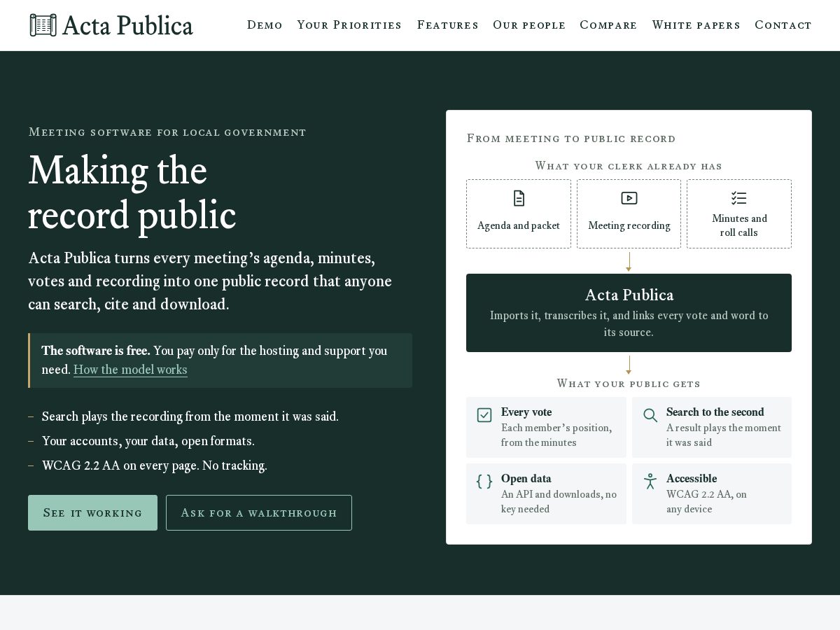The image size is (840, 630).
Task: Click the WCAG 2.2 AA, on any device description
Action: coord(706,502)
